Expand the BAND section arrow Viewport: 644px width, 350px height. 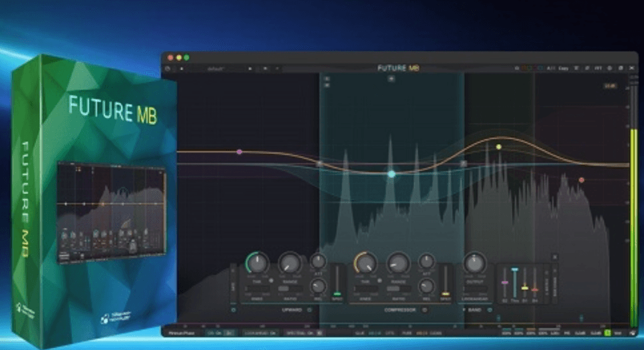tap(464, 310)
